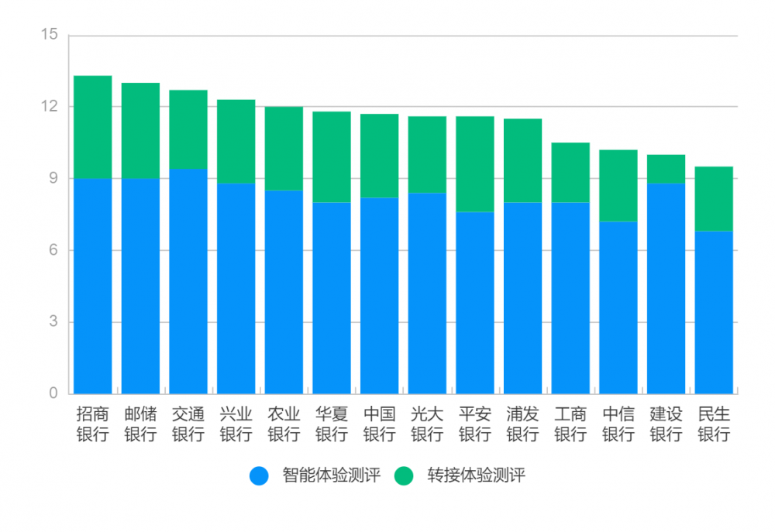Click the green 转接体验测评 legend circle
Screen dimensions: 775x532
[404, 475]
